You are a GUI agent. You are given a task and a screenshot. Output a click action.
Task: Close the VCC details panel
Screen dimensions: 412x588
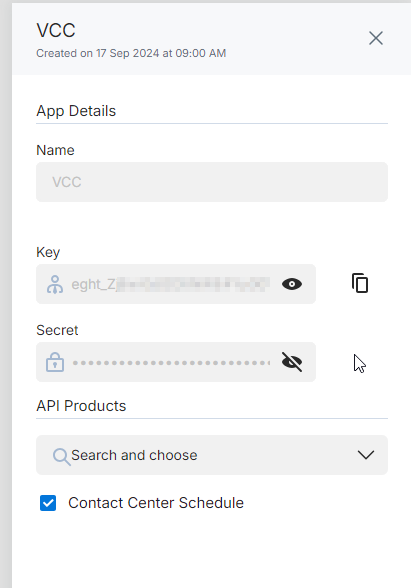pyautogui.click(x=376, y=38)
